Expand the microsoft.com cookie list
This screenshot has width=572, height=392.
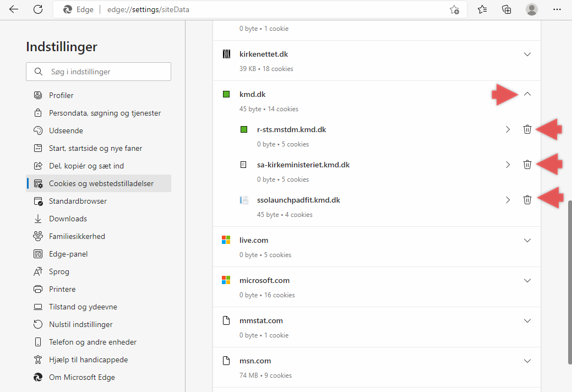coord(527,280)
